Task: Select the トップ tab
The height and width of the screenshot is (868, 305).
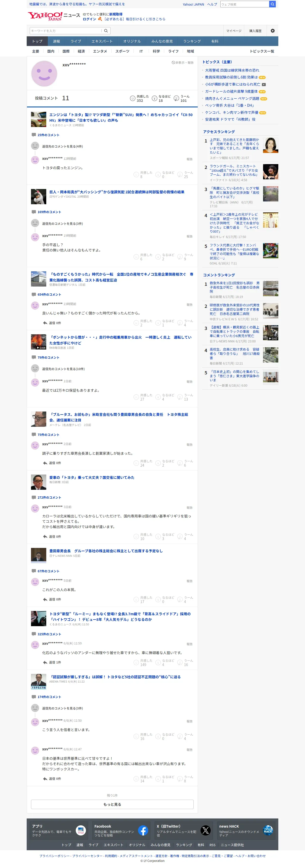Action: [37, 41]
